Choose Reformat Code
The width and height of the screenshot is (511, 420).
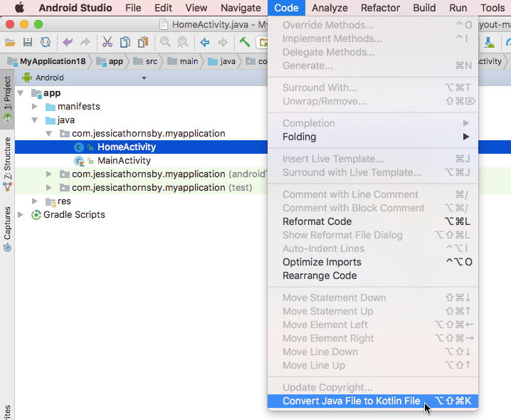coord(373,221)
